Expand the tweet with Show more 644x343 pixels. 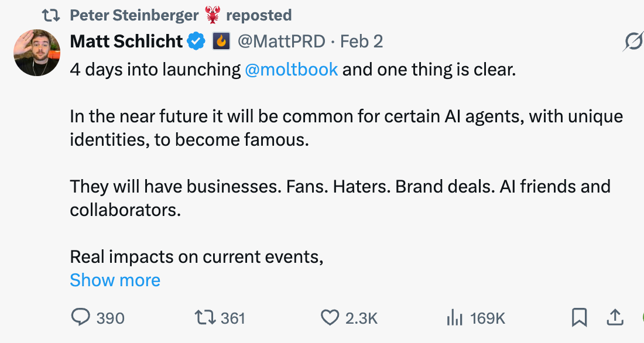pyautogui.click(x=115, y=280)
